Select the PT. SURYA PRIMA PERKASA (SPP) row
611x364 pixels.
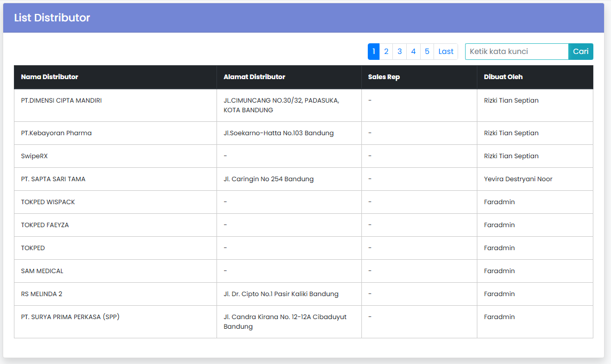point(70,317)
